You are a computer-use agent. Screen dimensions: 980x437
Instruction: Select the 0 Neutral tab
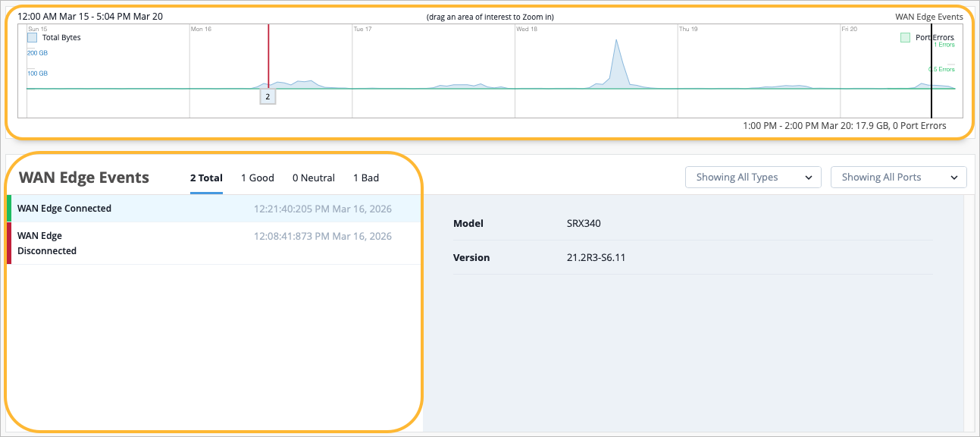click(313, 178)
